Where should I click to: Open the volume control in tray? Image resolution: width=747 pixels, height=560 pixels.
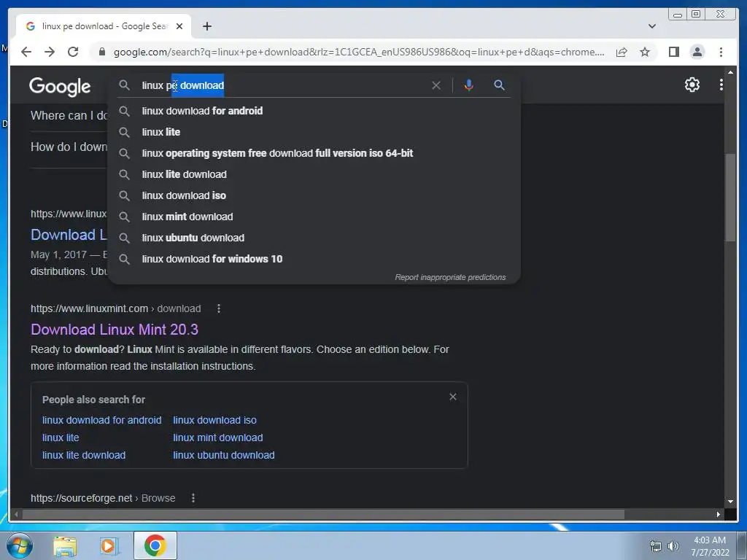(x=673, y=546)
